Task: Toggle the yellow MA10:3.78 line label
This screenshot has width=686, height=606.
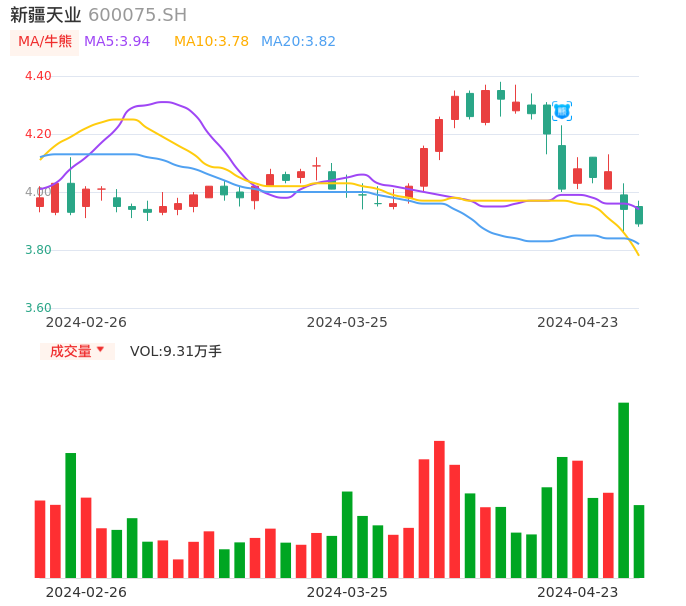Action: 211,42
